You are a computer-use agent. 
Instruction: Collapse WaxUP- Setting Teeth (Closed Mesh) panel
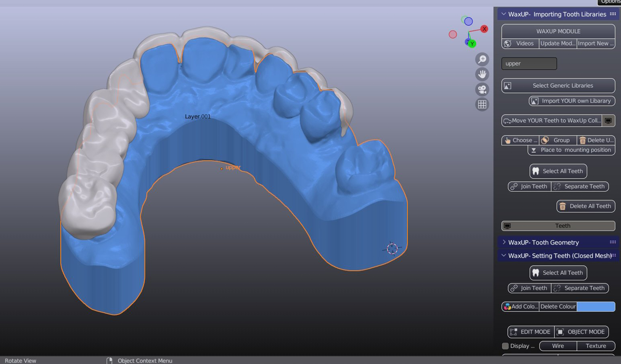click(504, 256)
